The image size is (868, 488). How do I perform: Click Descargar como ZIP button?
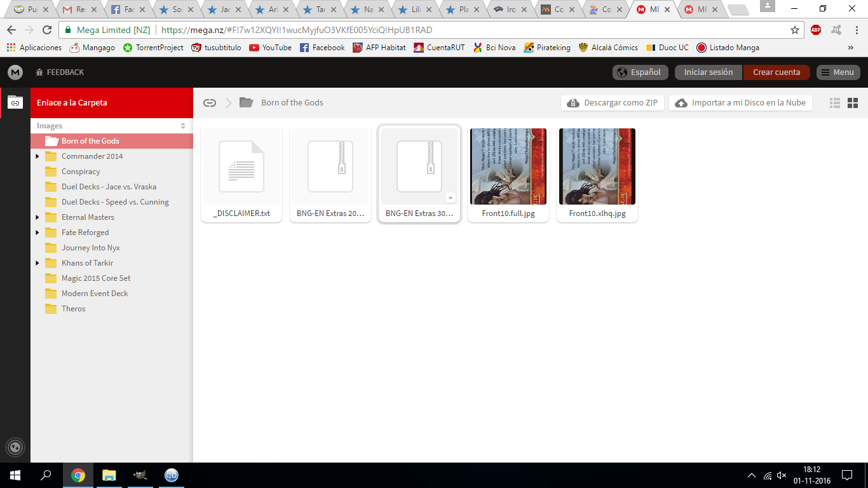[x=613, y=103]
